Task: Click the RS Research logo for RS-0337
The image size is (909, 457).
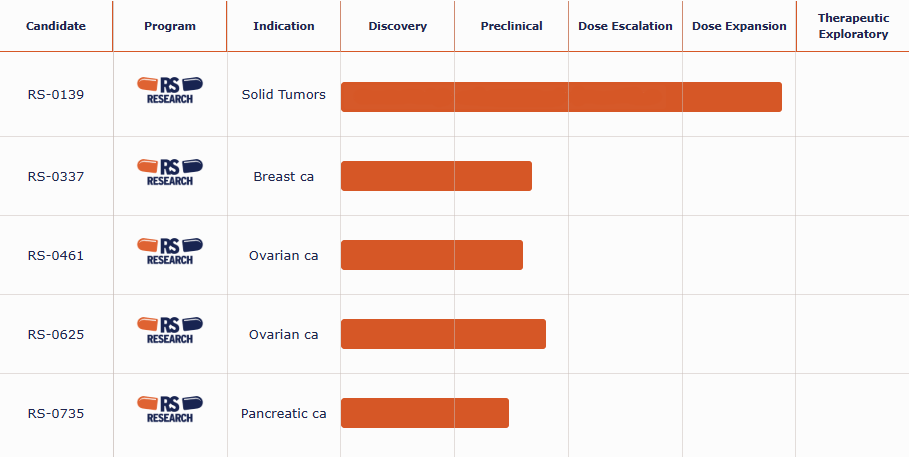Action: 170,172
